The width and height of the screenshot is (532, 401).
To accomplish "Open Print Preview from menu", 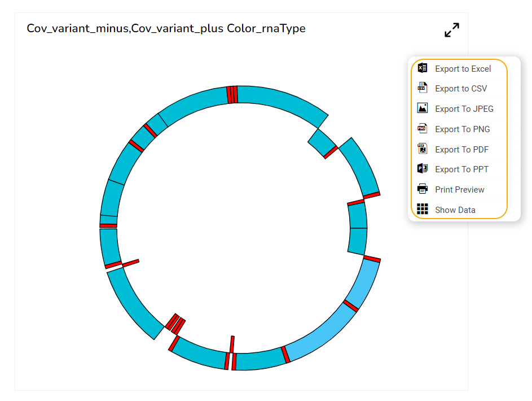I will (x=459, y=190).
